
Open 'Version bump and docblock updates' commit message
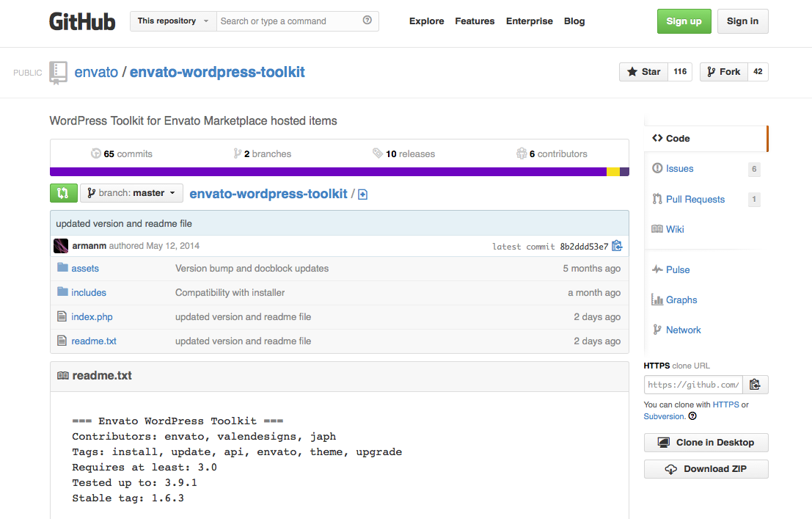pyautogui.click(x=252, y=268)
